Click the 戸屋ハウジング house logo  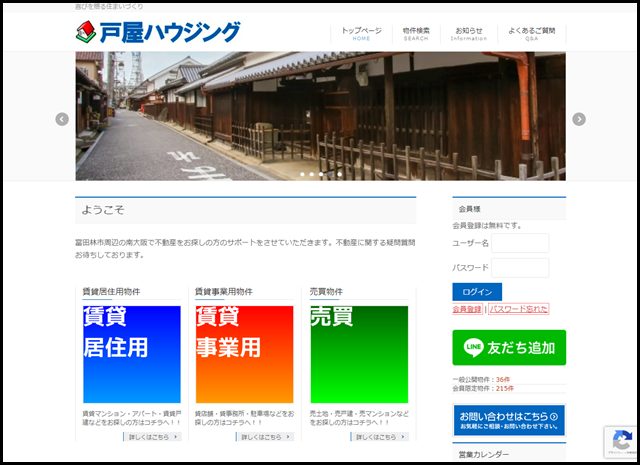(x=86, y=32)
